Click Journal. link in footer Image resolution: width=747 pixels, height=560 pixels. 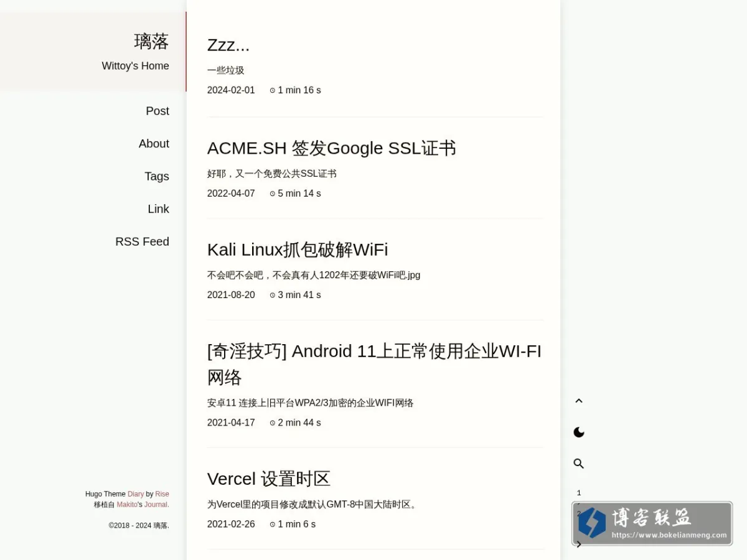[157, 505]
